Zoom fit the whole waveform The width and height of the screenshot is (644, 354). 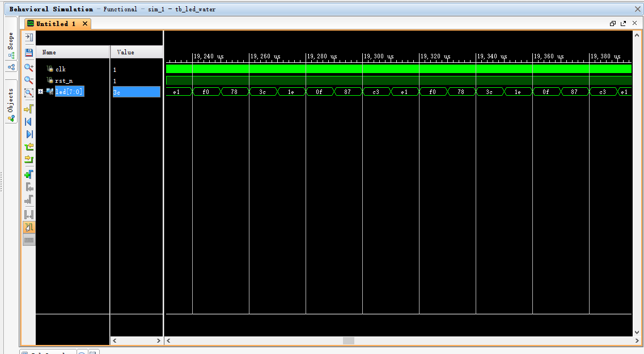(29, 93)
